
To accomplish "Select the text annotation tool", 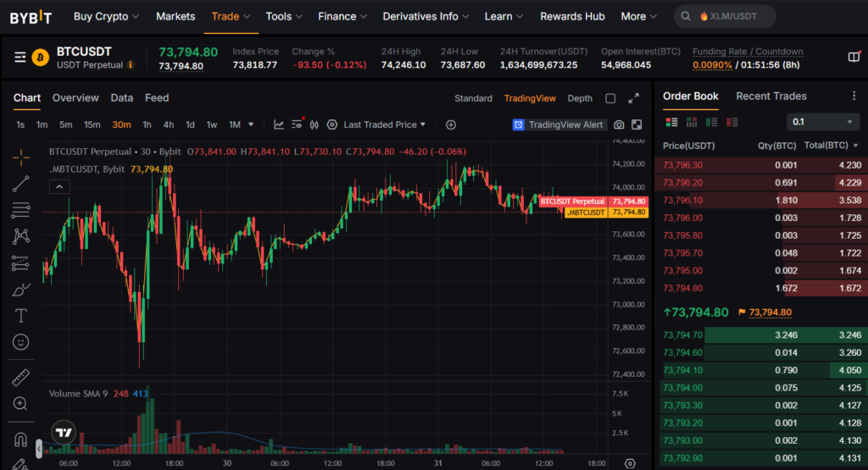I will coord(21,316).
